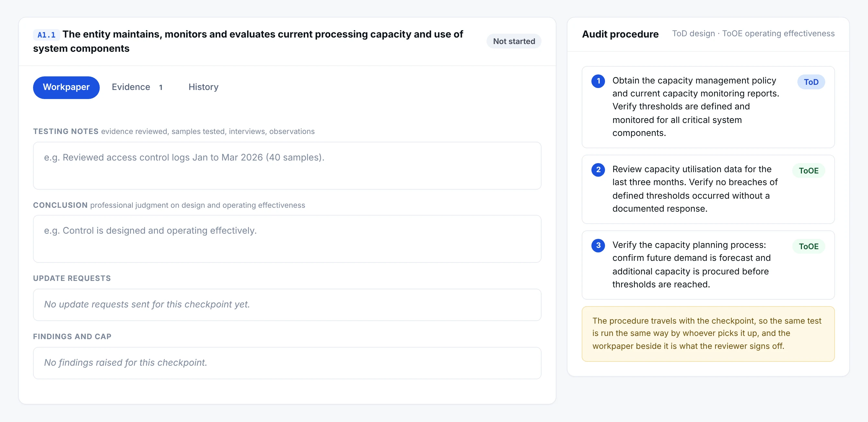Click the 'Obtain the capacity management policy' step text
Viewport: 868px width, 422px height.
pyautogui.click(x=696, y=106)
